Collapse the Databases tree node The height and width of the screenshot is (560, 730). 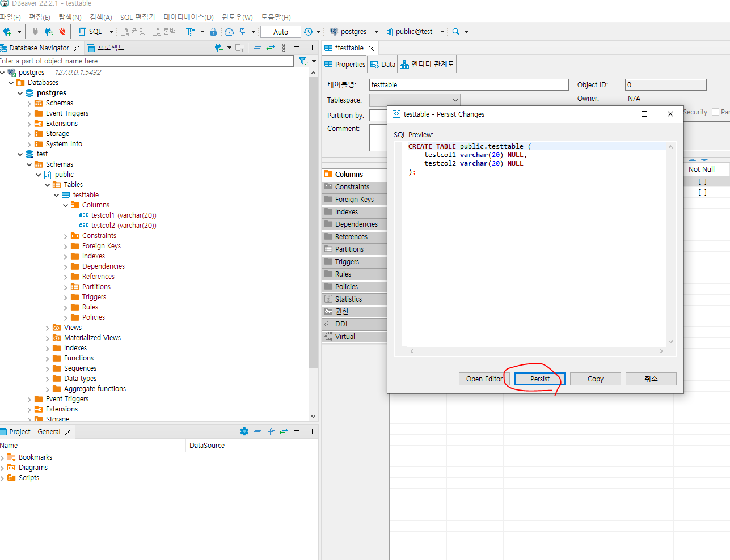(11, 83)
